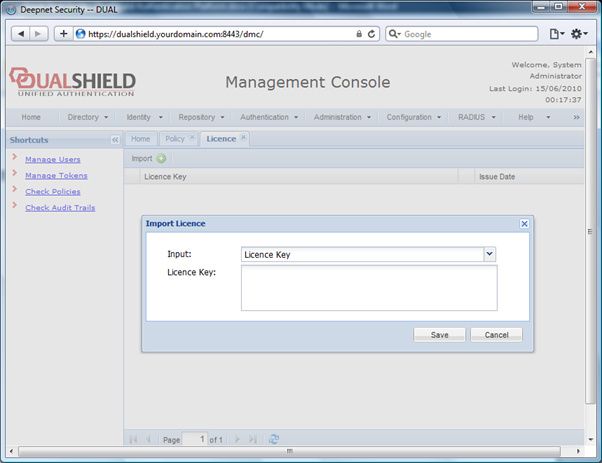Reload the page using address bar refresh
602x463 pixels.
click(372, 33)
